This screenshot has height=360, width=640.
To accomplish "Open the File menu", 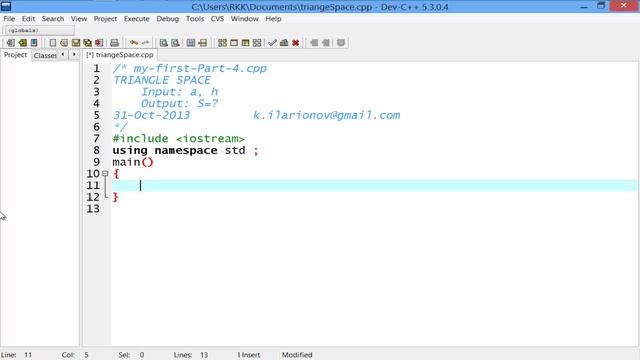I will 9,19.
